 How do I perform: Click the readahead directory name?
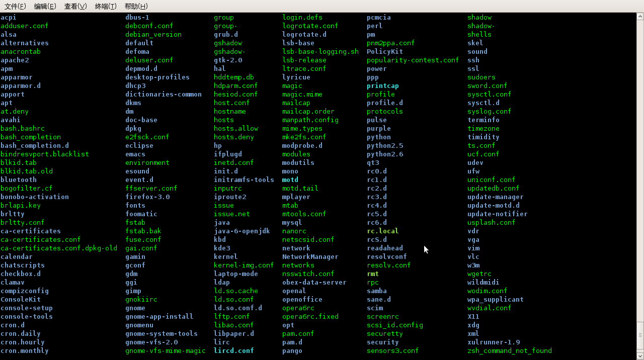coord(385,248)
